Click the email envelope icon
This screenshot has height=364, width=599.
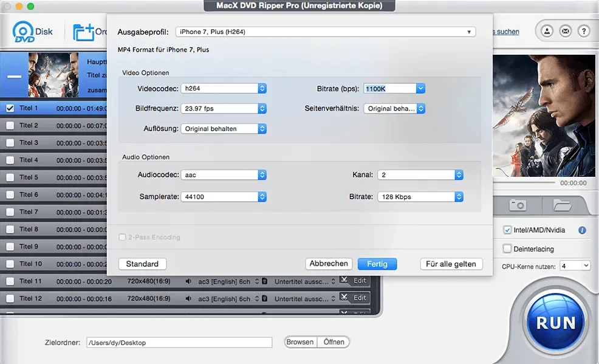click(566, 32)
